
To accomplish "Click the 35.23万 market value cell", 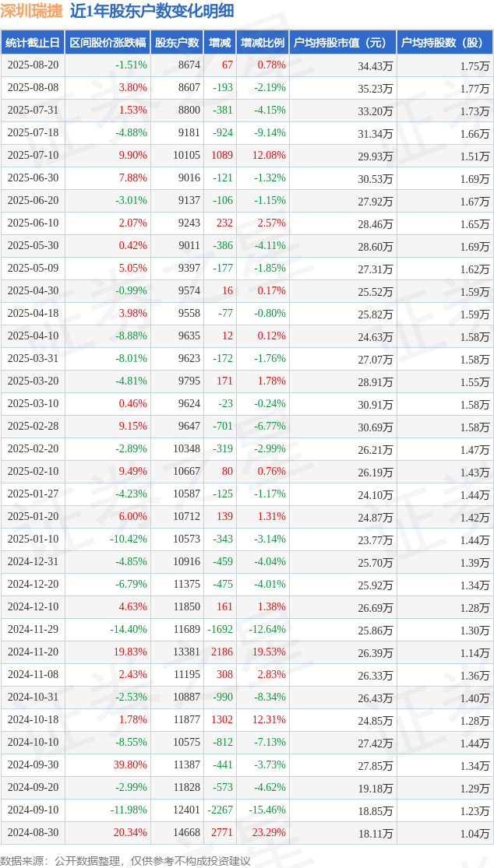I will click(x=343, y=89).
